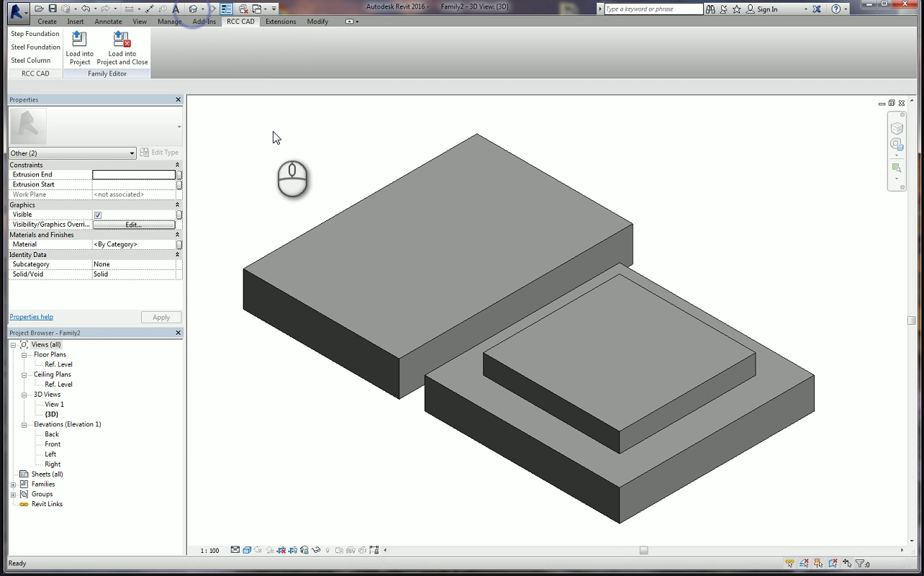Image resolution: width=924 pixels, height=576 pixels.
Task: Click the ViewCube-style steering wheel icon in the navigation bar
Action: coord(897,128)
